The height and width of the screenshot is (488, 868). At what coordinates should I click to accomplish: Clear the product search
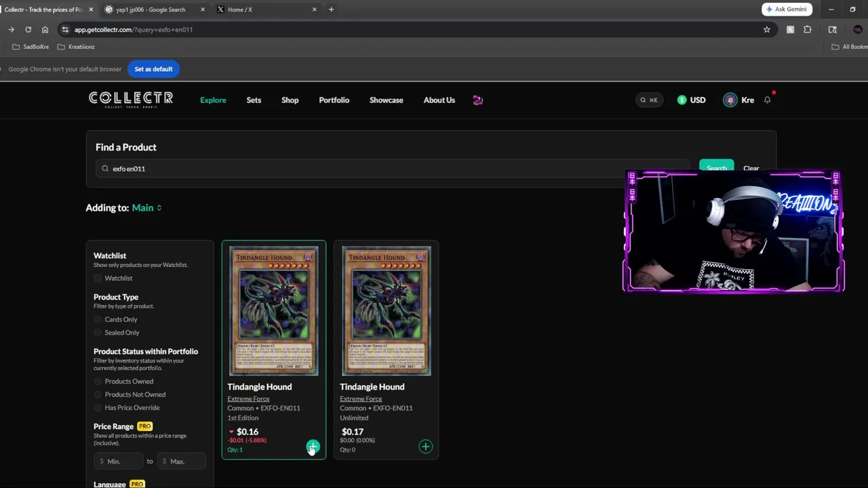click(x=751, y=169)
